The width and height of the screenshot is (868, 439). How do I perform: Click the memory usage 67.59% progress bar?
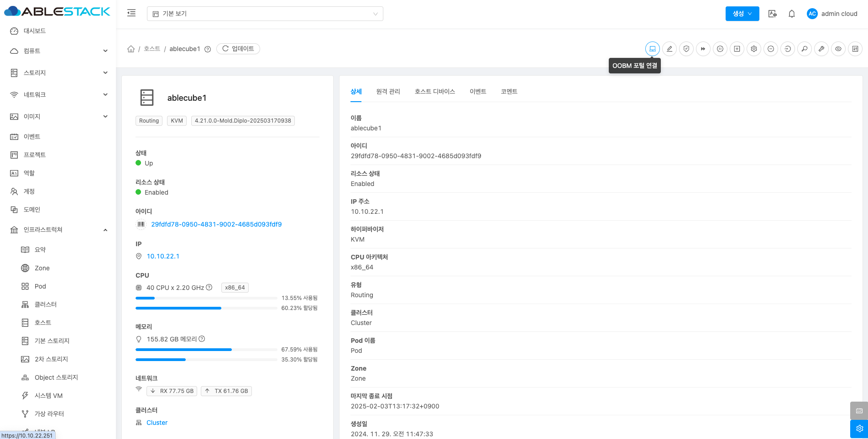click(x=206, y=350)
